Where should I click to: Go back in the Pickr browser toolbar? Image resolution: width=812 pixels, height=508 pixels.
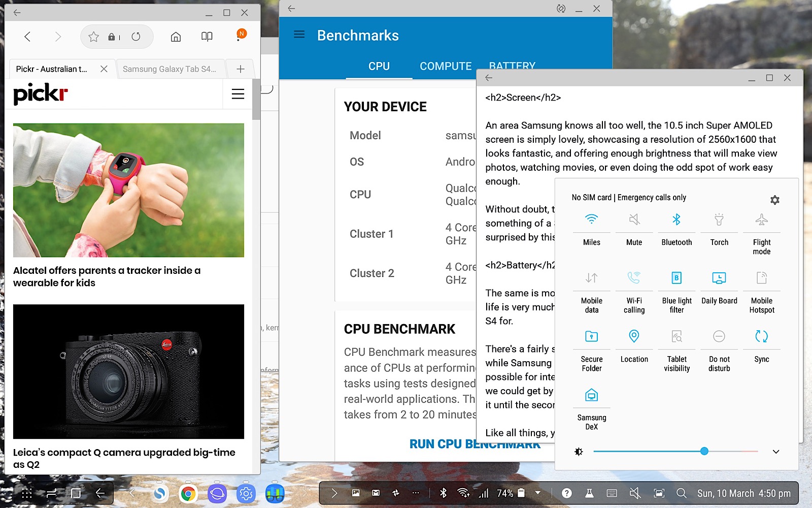point(27,37)
